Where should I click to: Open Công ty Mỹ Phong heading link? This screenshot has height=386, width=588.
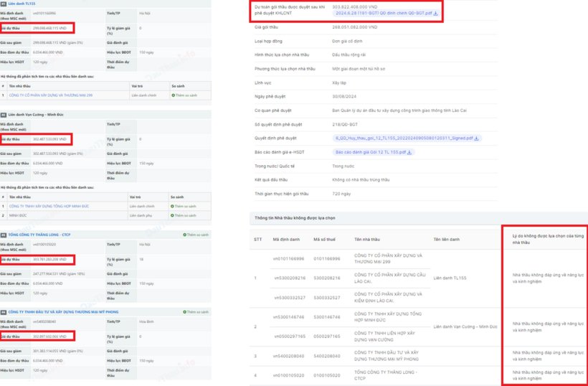coord(63,312)
